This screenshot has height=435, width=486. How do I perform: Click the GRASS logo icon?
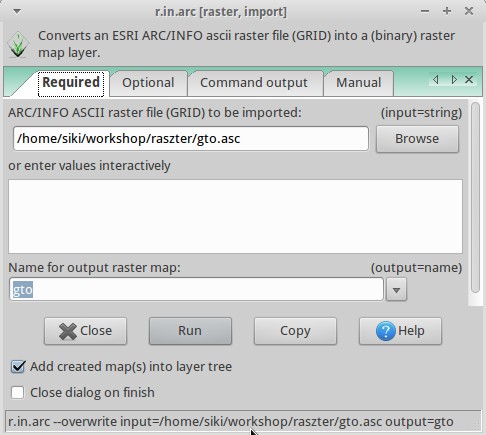[x=18, y=44]
